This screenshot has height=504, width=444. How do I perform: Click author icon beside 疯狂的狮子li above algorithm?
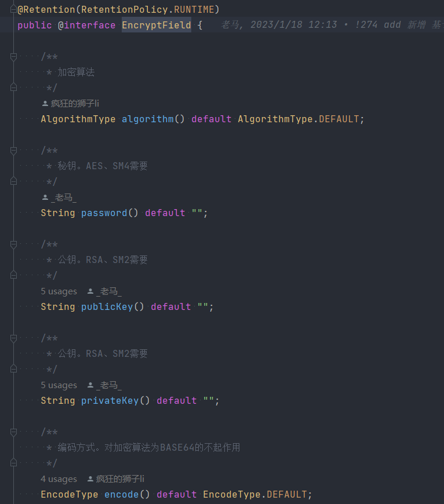coord(45,104)
